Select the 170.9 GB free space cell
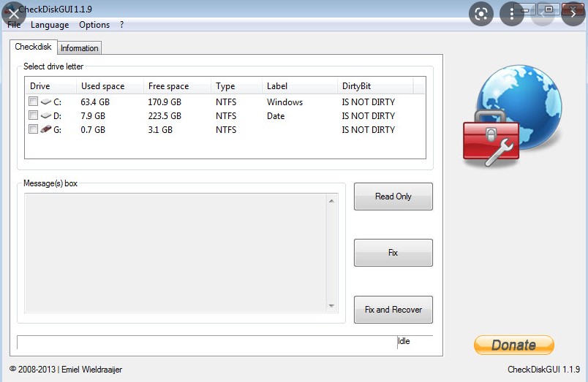 [x=165, y=102]
